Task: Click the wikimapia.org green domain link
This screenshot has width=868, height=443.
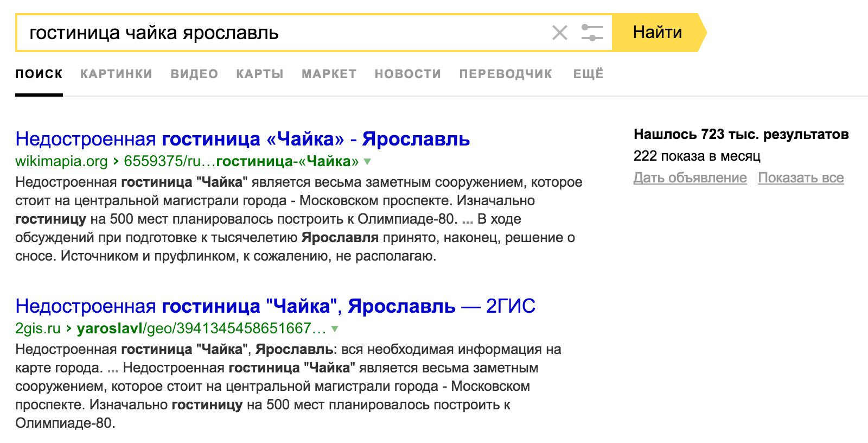Action: [x=61, y=161]
